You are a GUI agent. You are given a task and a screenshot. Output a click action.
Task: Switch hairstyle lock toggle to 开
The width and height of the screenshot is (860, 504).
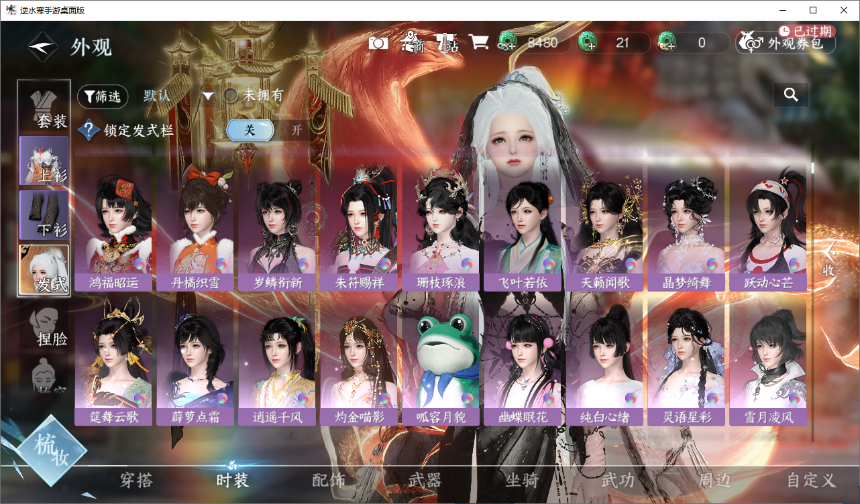tap(296, 130)
